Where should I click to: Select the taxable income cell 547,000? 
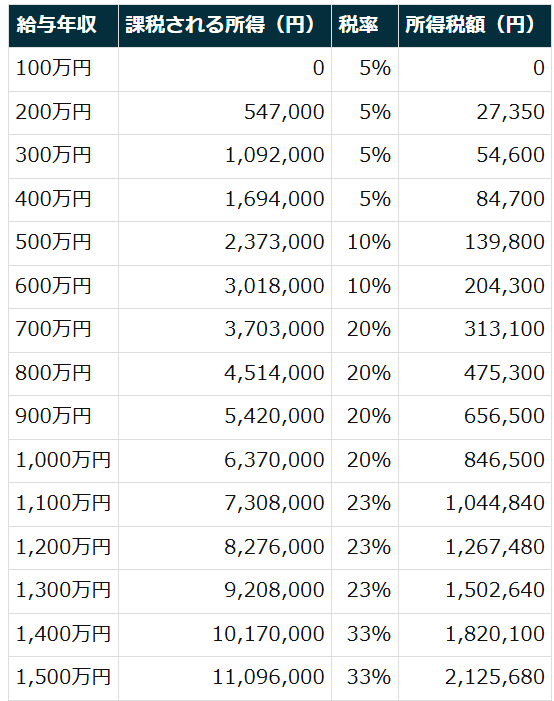point(225,112)
